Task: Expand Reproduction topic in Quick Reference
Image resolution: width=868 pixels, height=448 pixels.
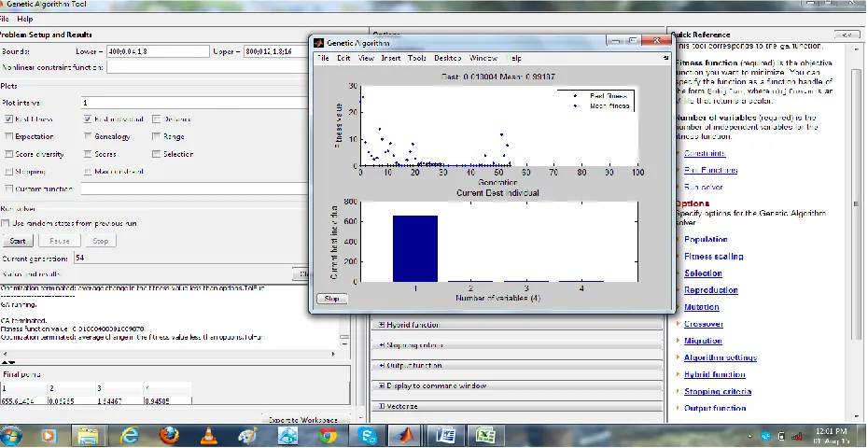Action: point(677,290)
